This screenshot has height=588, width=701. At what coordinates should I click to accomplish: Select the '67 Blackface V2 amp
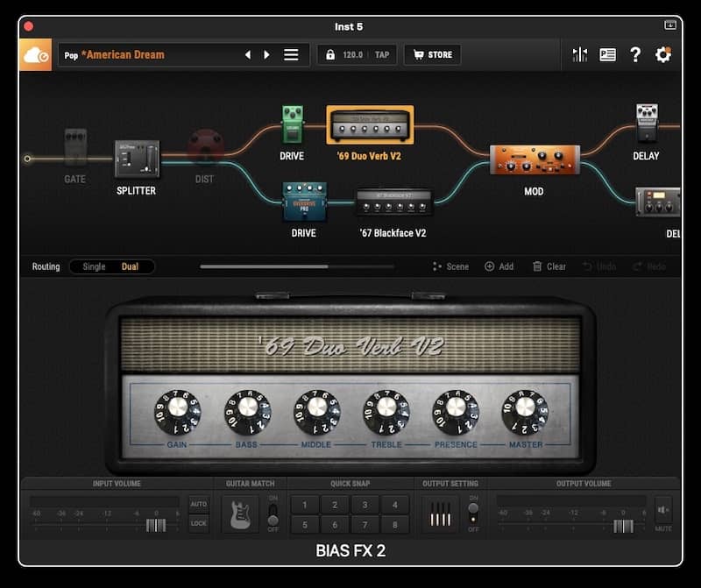[x=394, y=202]
